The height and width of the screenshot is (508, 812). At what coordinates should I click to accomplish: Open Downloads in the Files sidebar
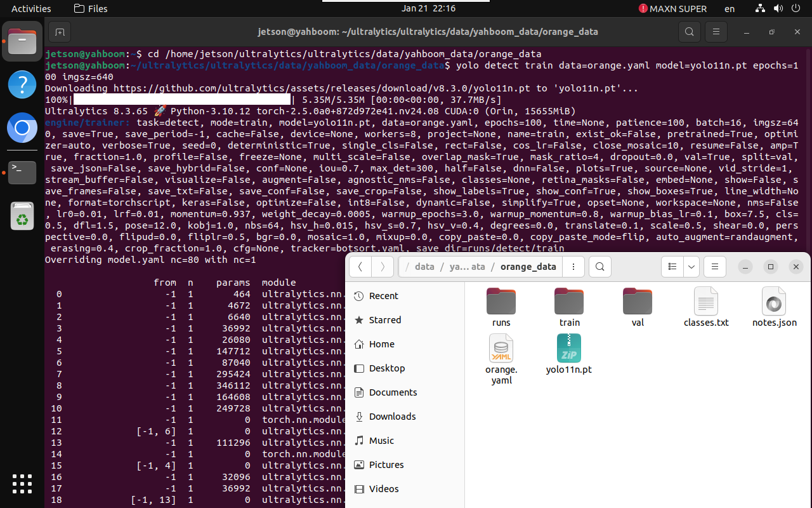pyautogui.click(x=405, y=417)
